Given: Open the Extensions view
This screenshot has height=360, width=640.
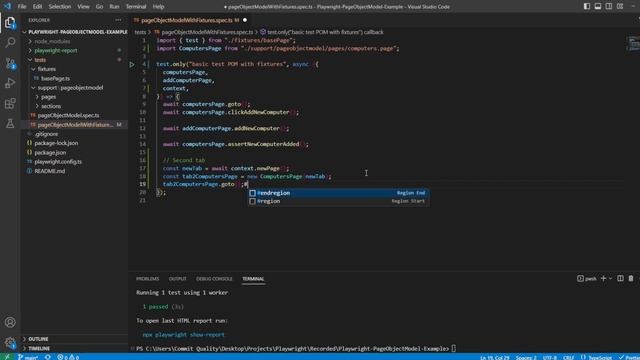Looking at the screenshot, I should (10, 103).
